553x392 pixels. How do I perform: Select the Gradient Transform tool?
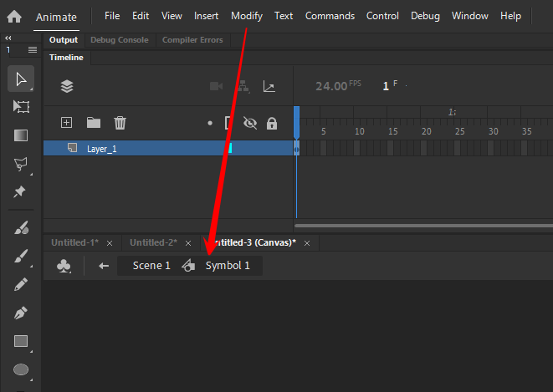point(21,135)
